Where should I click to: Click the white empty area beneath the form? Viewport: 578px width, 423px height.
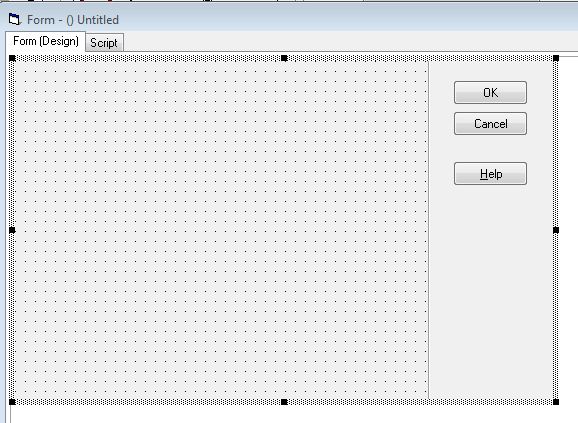[291, 415]
